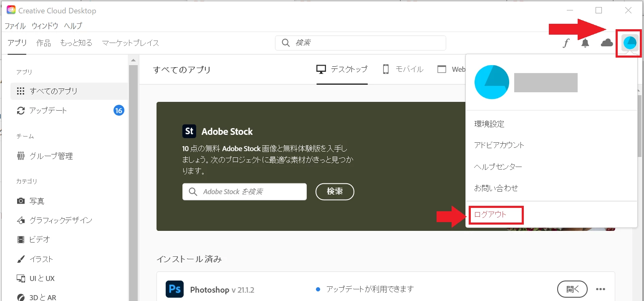Click the Adobe Stock St icon
644x301 pixels.
[189, 131]
